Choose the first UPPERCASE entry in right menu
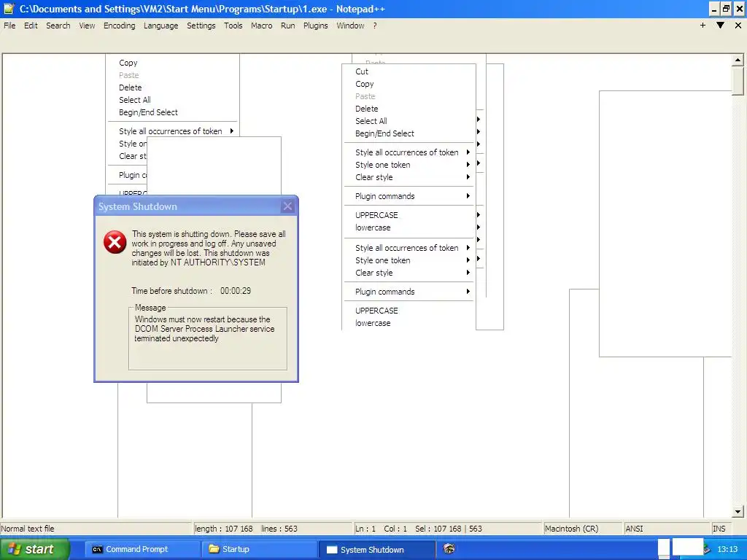 tap(376, 215)
